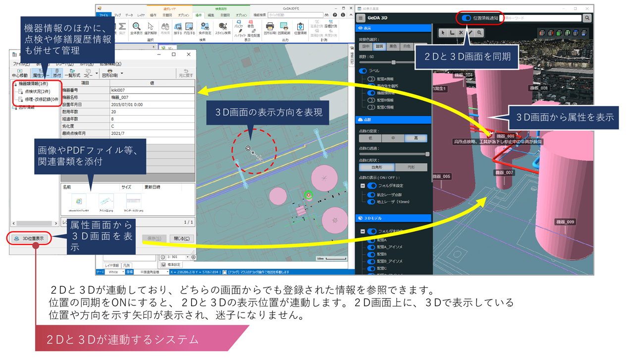Click ハイライト icon in the ribbon
The width and height of the screenshot is (644, 363).
coord(239,33)
